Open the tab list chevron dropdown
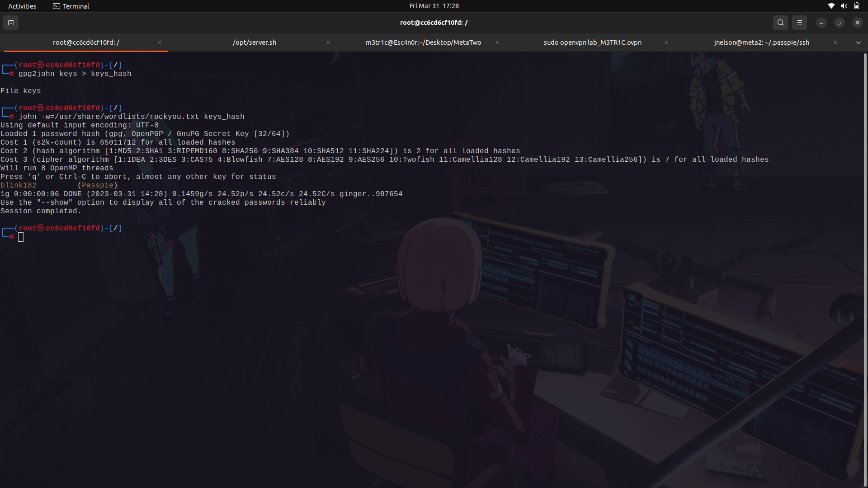The height and width of the screenshot is (488, 868). 858,42
